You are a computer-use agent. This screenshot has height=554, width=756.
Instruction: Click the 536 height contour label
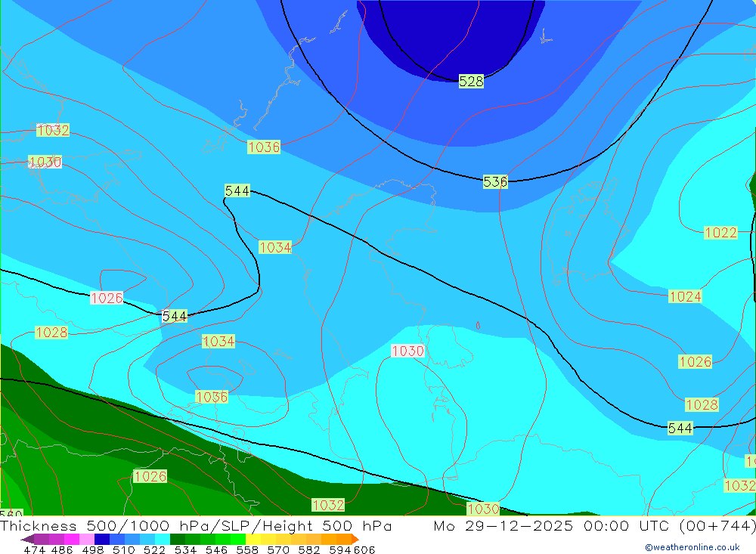[495, 182]
